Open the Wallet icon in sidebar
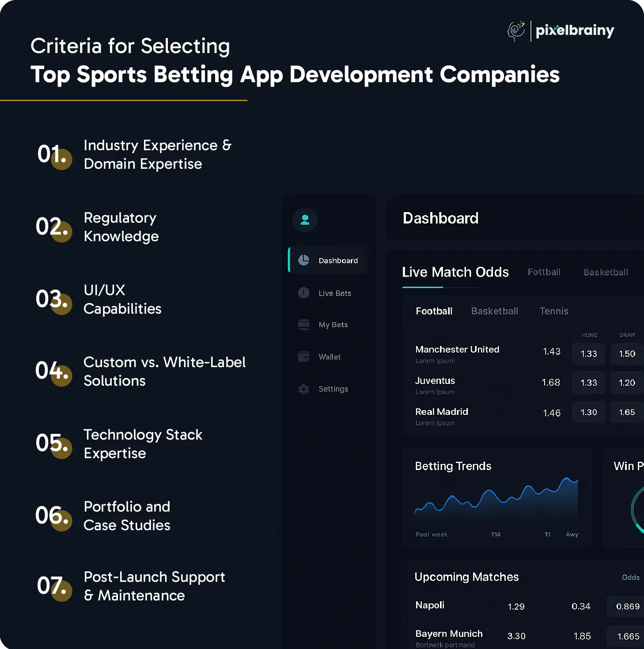This screenshot has width=644, height=649. (x=304, y=357)
